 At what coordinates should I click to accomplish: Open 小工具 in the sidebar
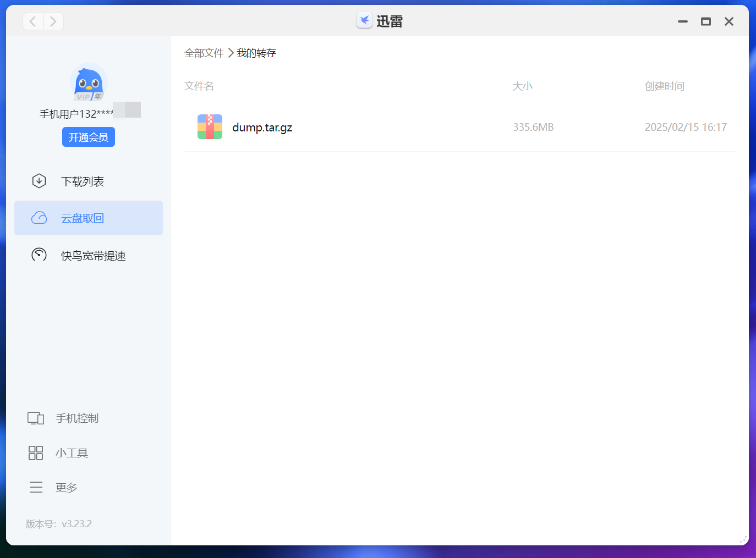click(72, 453)
